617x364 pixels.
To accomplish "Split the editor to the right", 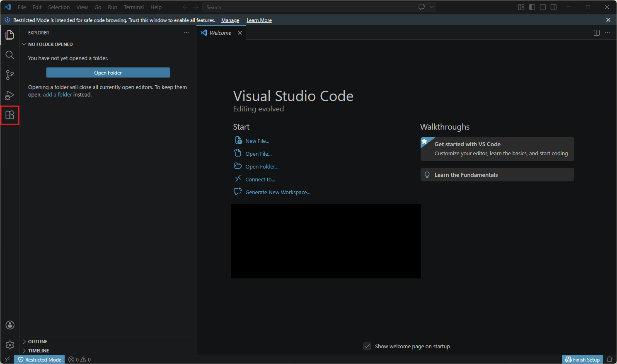I will point(597,33).
